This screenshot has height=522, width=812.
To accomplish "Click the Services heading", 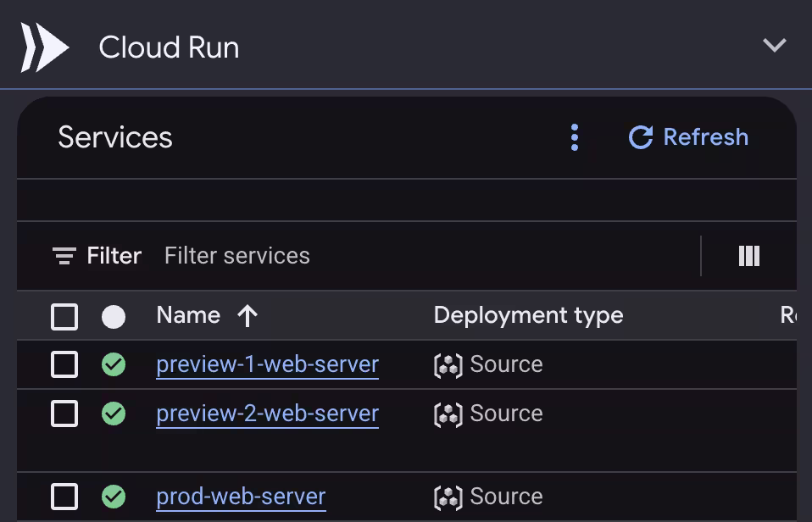I will coord(115,137).
